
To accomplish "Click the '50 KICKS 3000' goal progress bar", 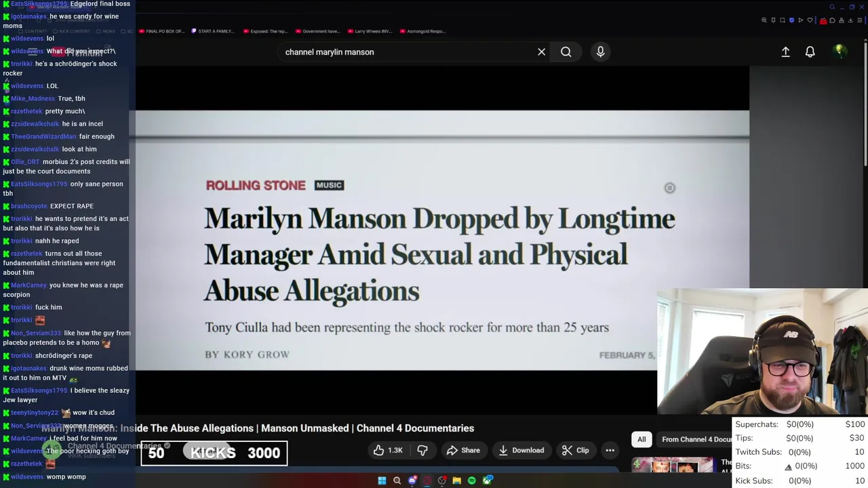I will (214, 453).
